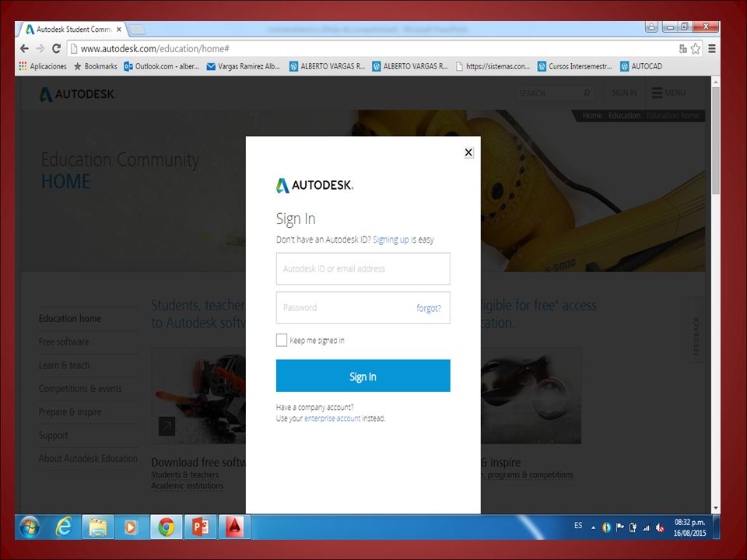Screen dimensions: 747x560
Task: Open the Cursos Intersemestr... bookmark
Action: click(575, 66)
